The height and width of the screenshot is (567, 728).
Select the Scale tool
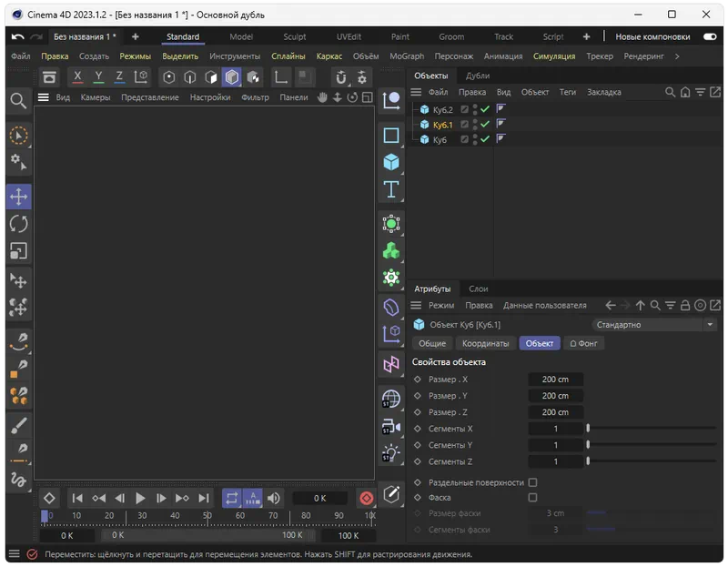[18, 251]
